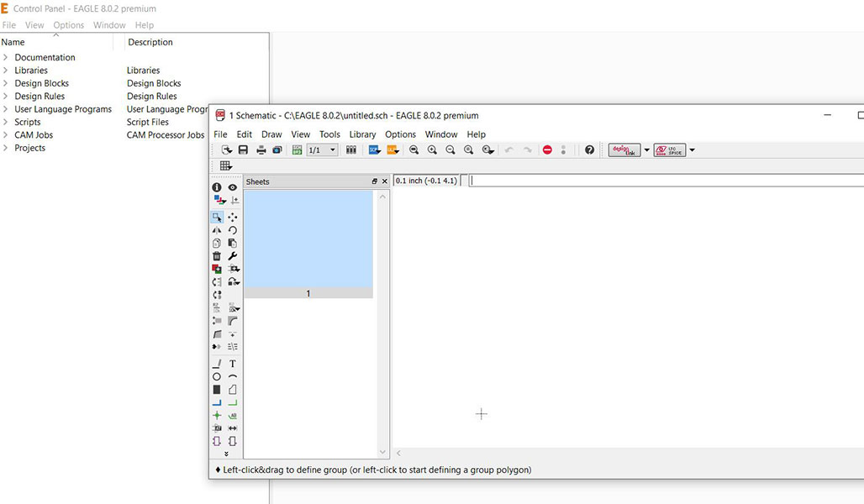This screenshot has width=864, height=504.
Task: Click the Scripts tree item
Action: tap(28, 122)
